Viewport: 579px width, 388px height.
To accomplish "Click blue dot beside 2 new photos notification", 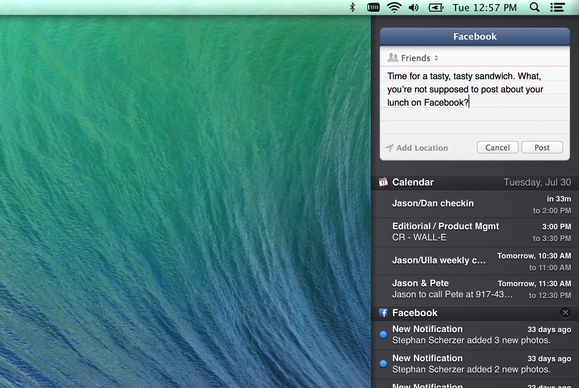I will [383, 364].
